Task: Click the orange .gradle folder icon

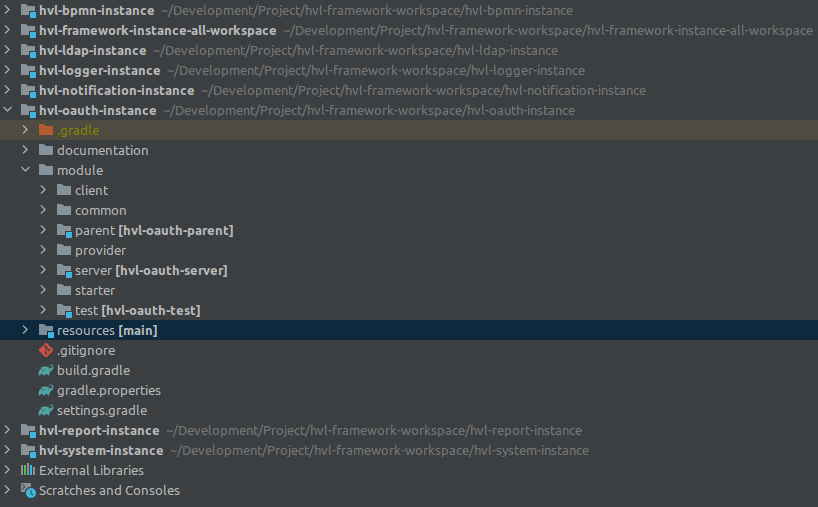Action: pyautogui.click(x=46, y=130)
